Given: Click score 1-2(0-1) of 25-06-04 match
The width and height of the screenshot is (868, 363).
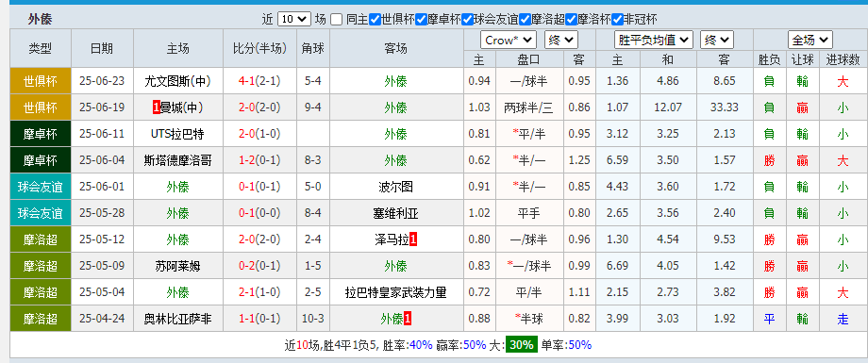Looking at the screenshot, I should [259, 160].
